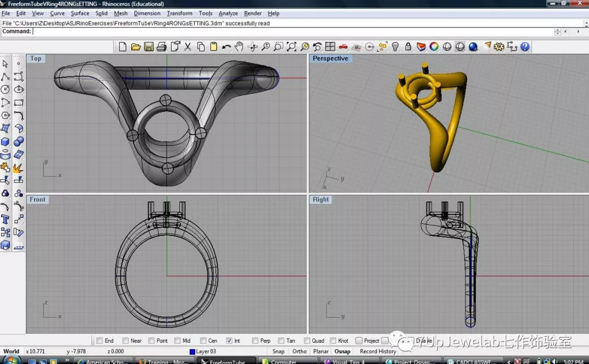Click the Save diskette icon
This screenshot has height=364, width=589.
[149, 47]
